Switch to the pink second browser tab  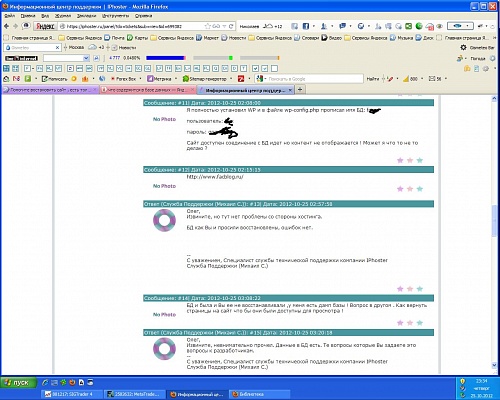click(x=148, y=90)
